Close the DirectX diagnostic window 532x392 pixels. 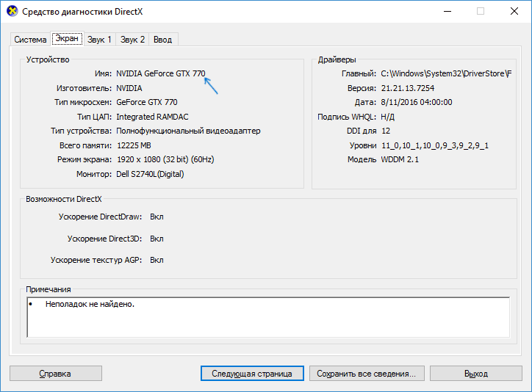tap(514, 11)
